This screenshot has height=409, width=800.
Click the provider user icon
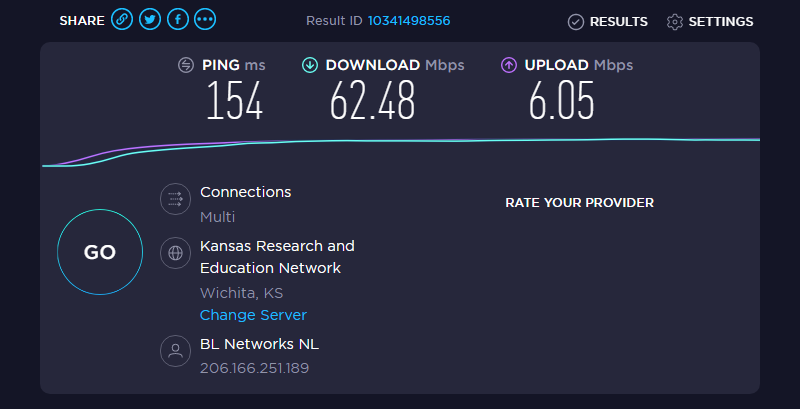(x=176, y=351)
